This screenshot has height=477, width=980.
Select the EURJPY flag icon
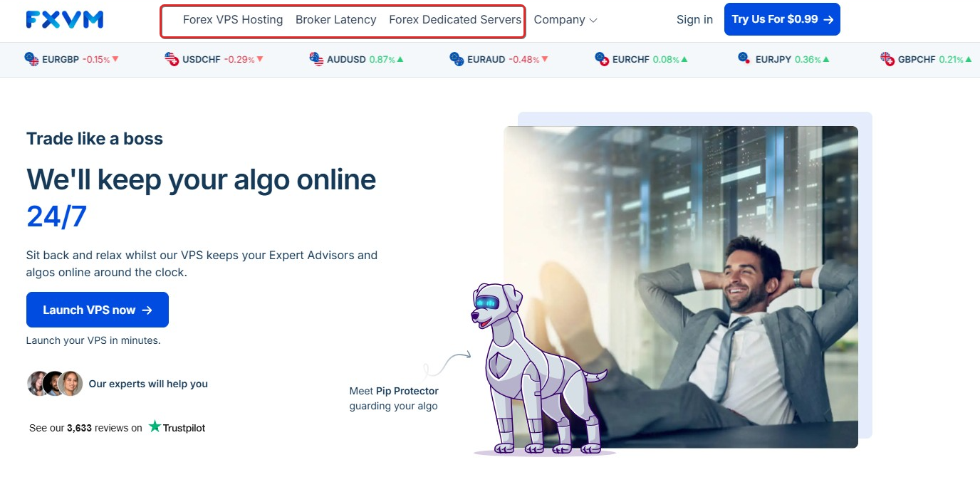[744, 59]
